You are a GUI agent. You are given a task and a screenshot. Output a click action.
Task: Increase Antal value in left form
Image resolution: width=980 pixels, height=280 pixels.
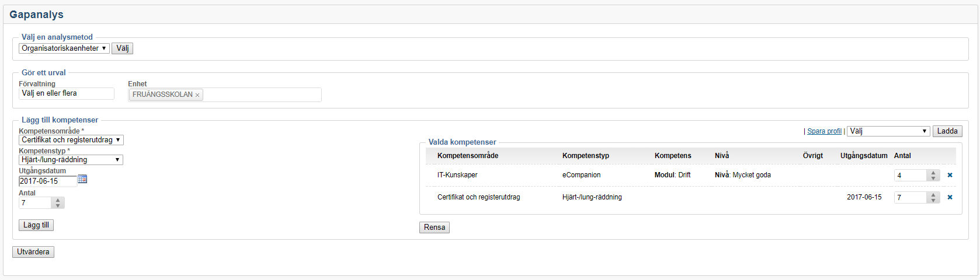point(58,200)
